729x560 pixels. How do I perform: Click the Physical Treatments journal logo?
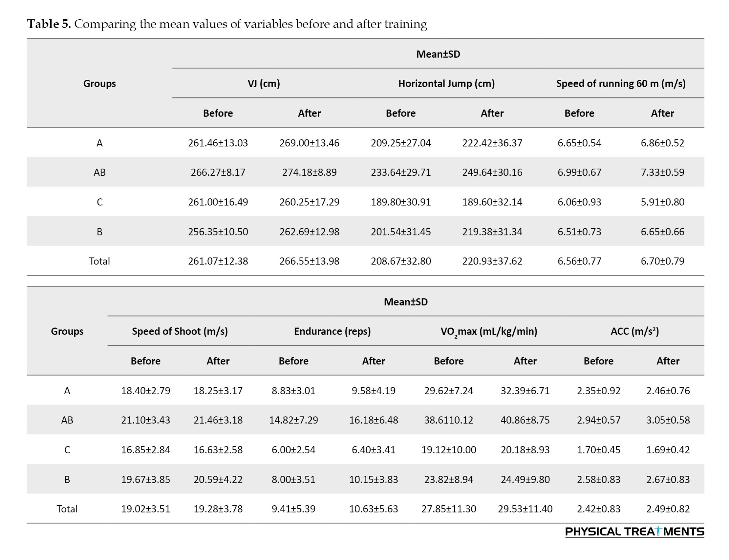(634, 532)
